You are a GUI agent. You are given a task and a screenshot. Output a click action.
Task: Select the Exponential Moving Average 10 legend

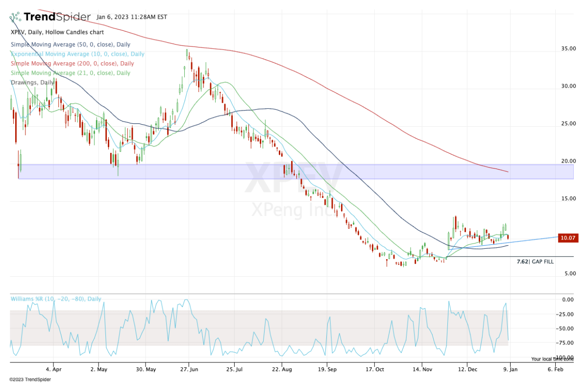pos(77,54)
